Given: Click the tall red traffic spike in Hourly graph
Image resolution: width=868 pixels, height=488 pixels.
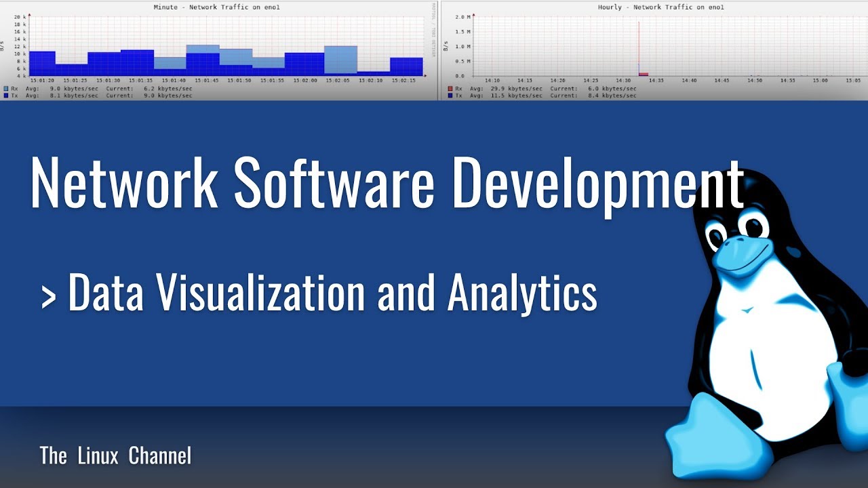Looking at the screenshot, I should click(x=639, y=47).
